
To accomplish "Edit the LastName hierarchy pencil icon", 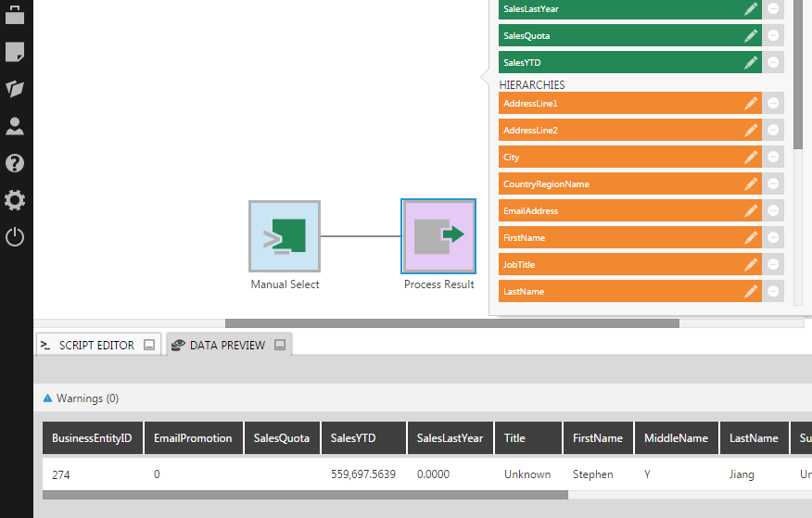I will (751, 291).
